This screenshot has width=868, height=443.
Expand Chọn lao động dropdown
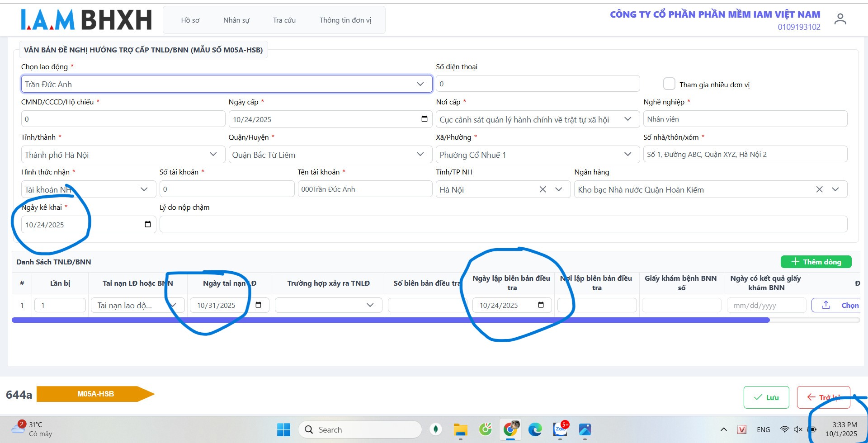[420, 84]
